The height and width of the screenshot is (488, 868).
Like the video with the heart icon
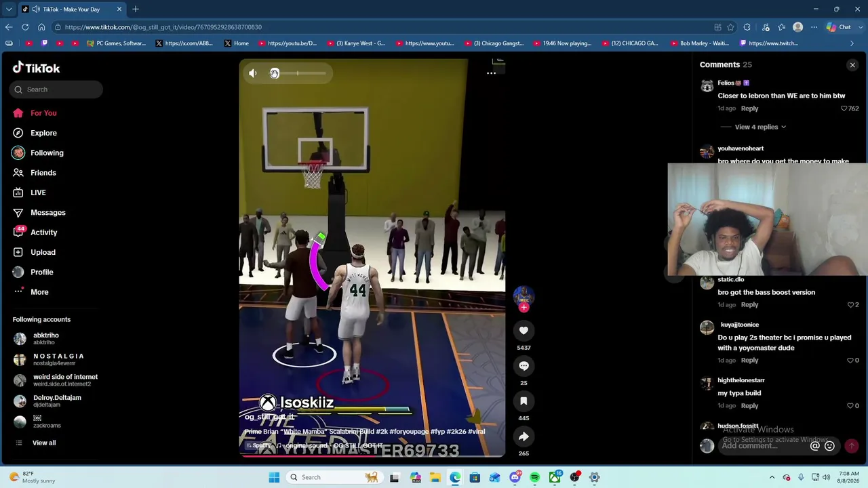click(x=524, y=331)
